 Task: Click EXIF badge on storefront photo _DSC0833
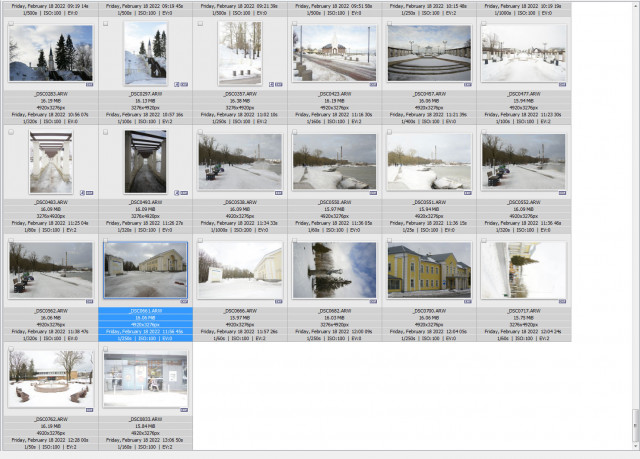tap(184, 410)
